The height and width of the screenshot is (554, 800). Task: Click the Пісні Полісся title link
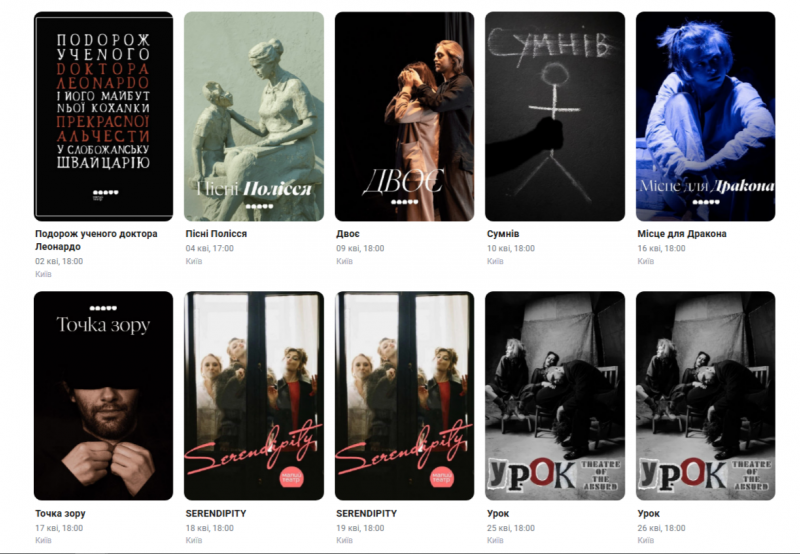click(x=216, y=234)
